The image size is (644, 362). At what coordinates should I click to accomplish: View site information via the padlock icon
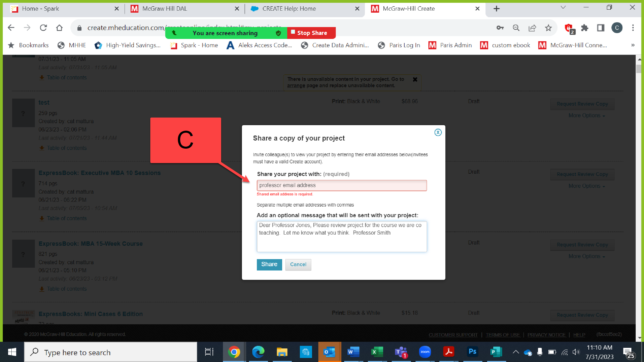pyautogui.click(x=79, y=28)
